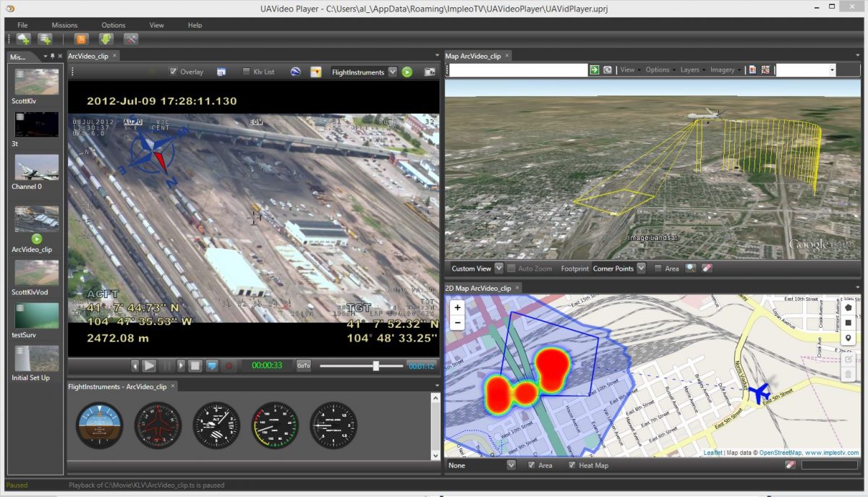Switch to the 2D Map ArcVideo_clip tab
Viewport: 868px width, 497px height.
(x=477, y=288)
